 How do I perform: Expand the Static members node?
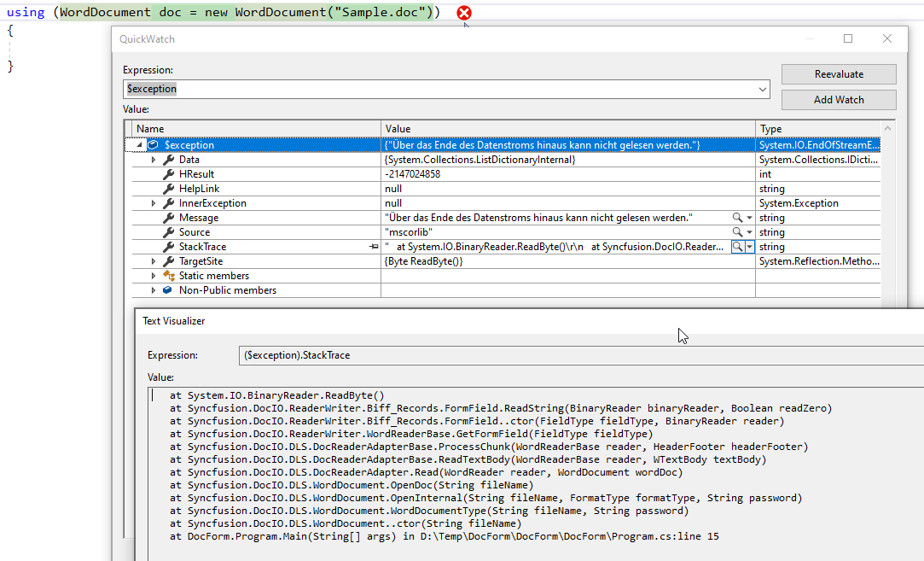click(154, 276)
